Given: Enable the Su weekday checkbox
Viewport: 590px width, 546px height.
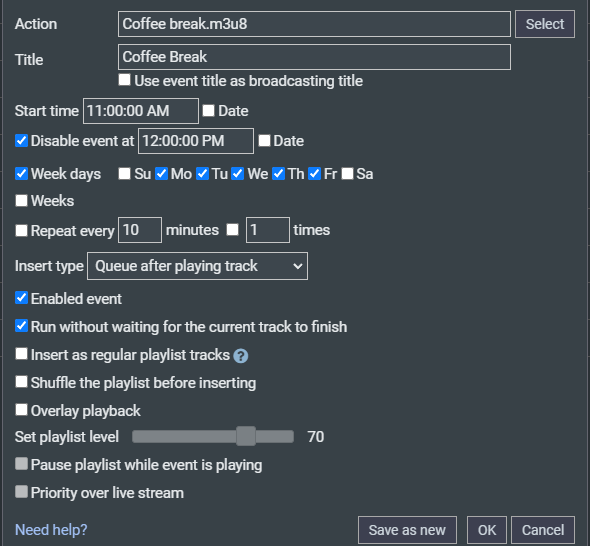Looking at the screenshot, I should 125,173.
